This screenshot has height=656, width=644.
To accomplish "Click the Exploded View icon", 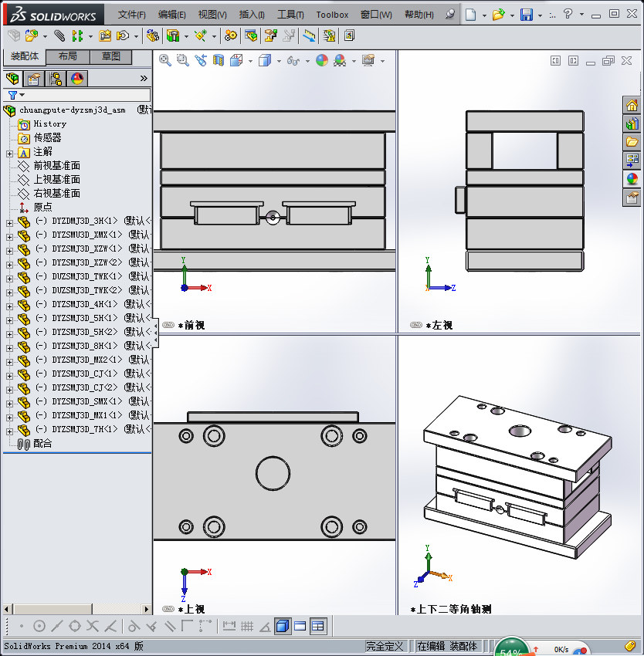I will point(271,36).
